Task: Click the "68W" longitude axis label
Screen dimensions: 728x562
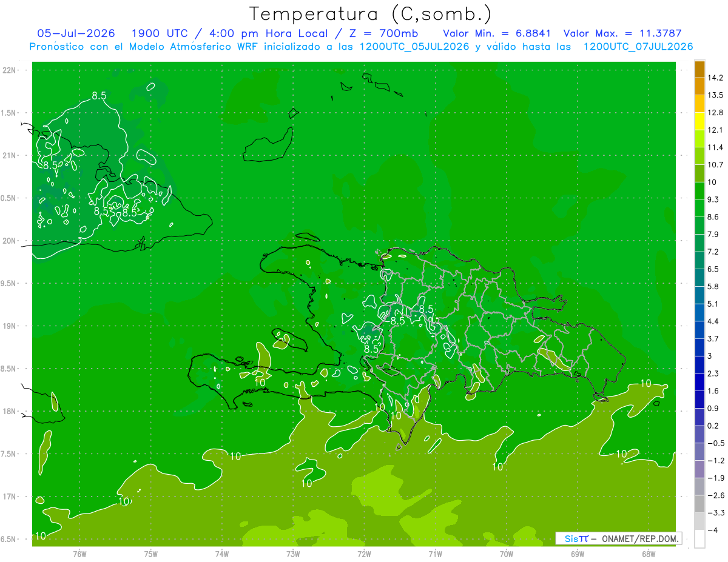Action: (x=649, y=554)
